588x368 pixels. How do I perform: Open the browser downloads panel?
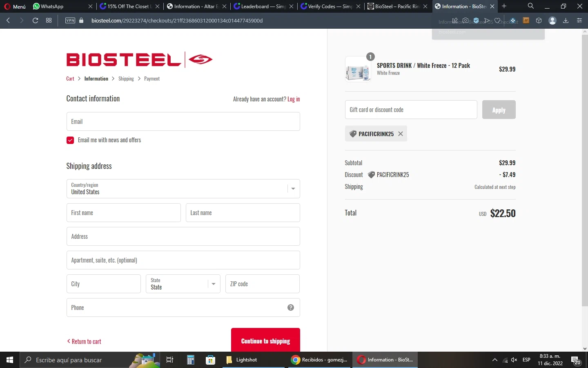(x=566, y=20)
